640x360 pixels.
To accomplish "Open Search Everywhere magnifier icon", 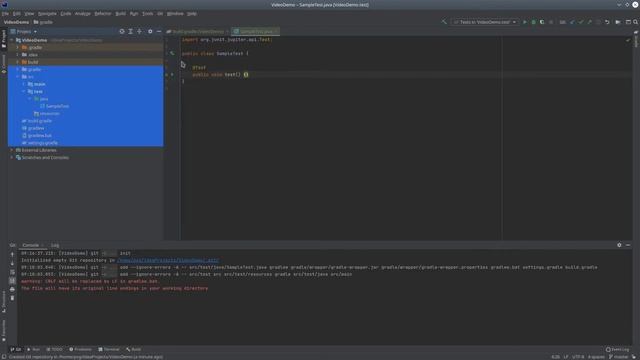I will [636, 22].
